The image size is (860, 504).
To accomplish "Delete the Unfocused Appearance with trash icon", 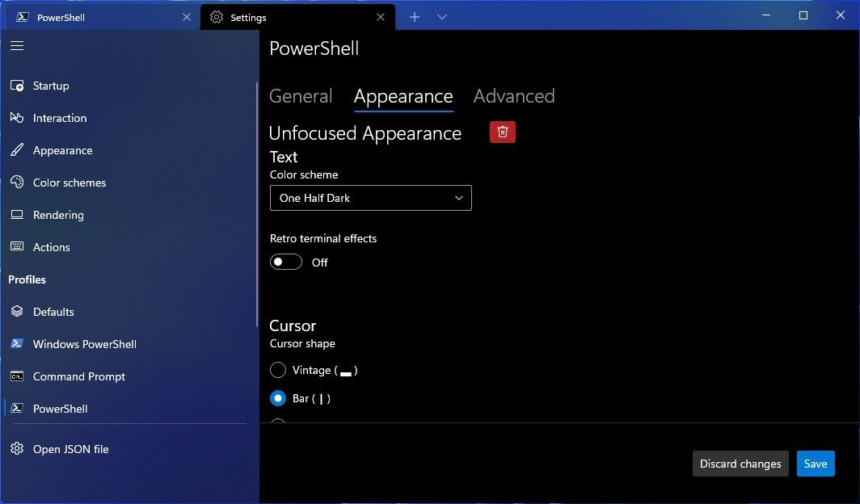I will (x=502, y=132).
